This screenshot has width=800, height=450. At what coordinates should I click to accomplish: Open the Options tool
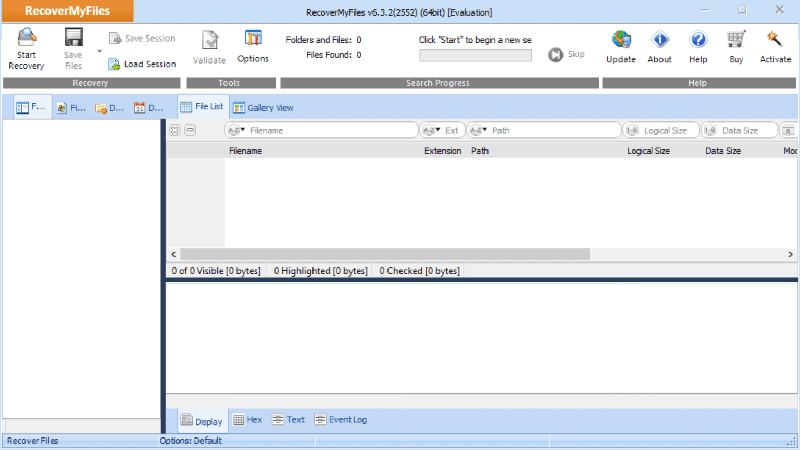[x=253, y=47]
